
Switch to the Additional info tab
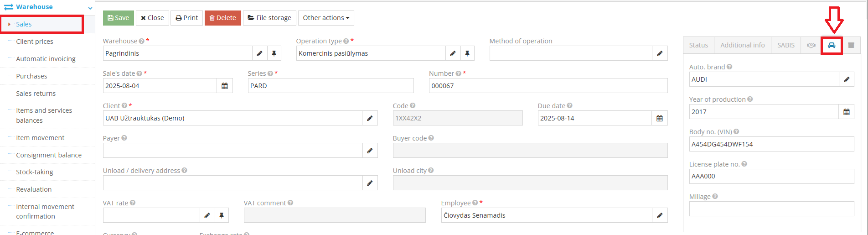(x=742, y=45)
